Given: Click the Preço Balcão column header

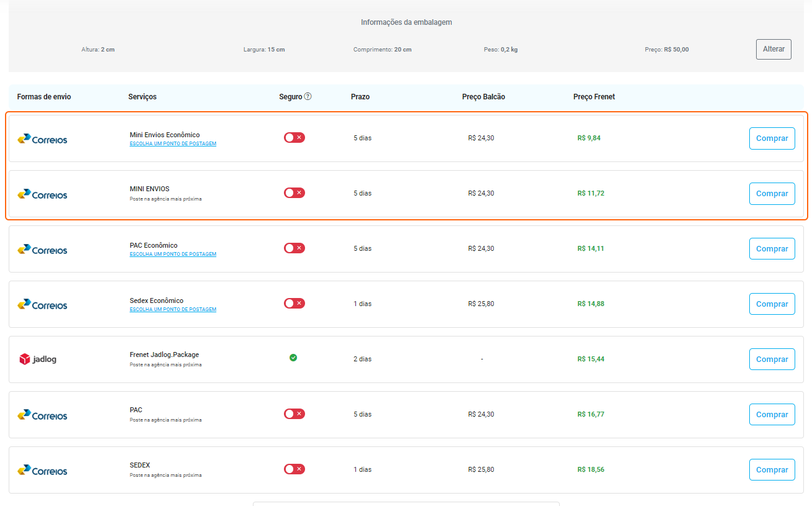Looking at the screenshot, I should coord(483,97).
